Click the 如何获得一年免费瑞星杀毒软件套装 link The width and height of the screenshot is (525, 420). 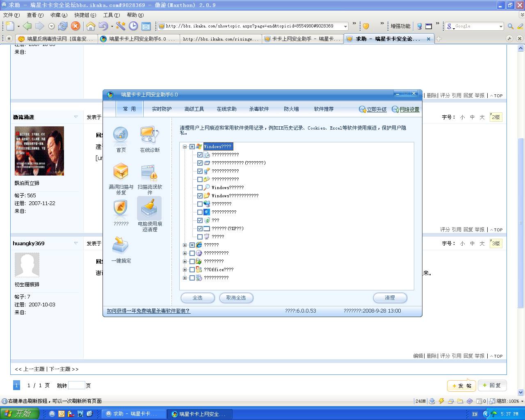(x=148, y=311)
